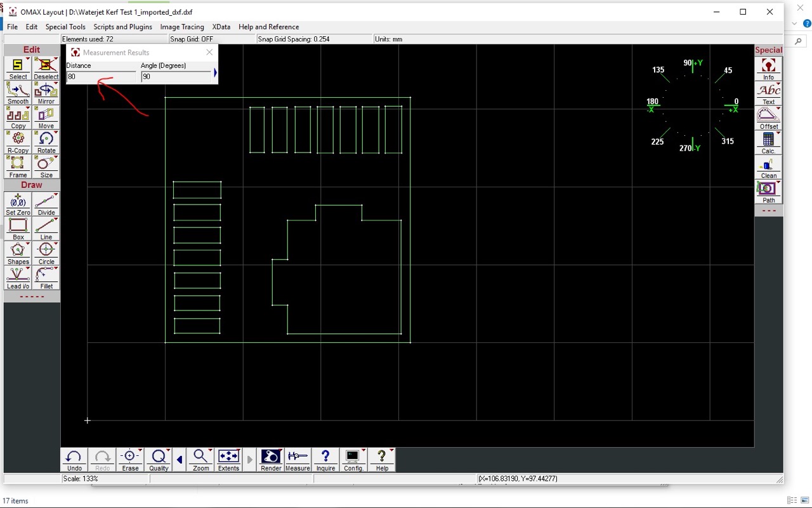Image resolution: width=812 pixels, height=508 pixels.
Task: Click the gray right arrow after Extents
Action: pos(250,460)
